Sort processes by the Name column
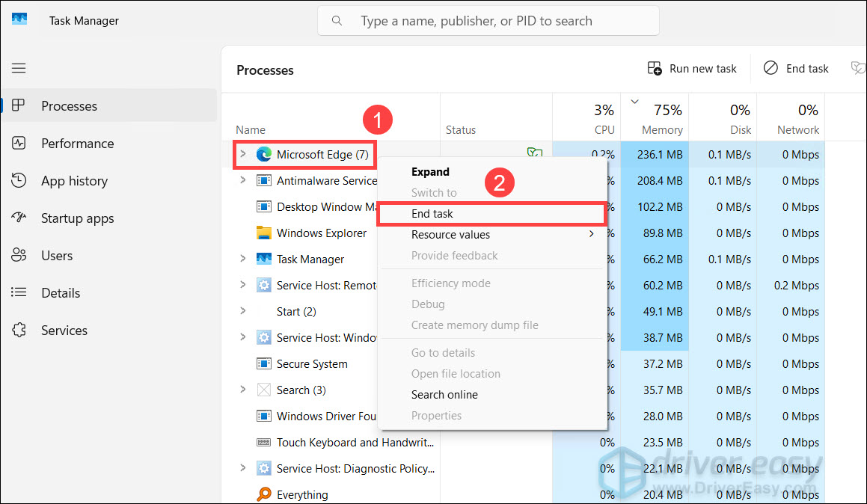 [251, 130]
